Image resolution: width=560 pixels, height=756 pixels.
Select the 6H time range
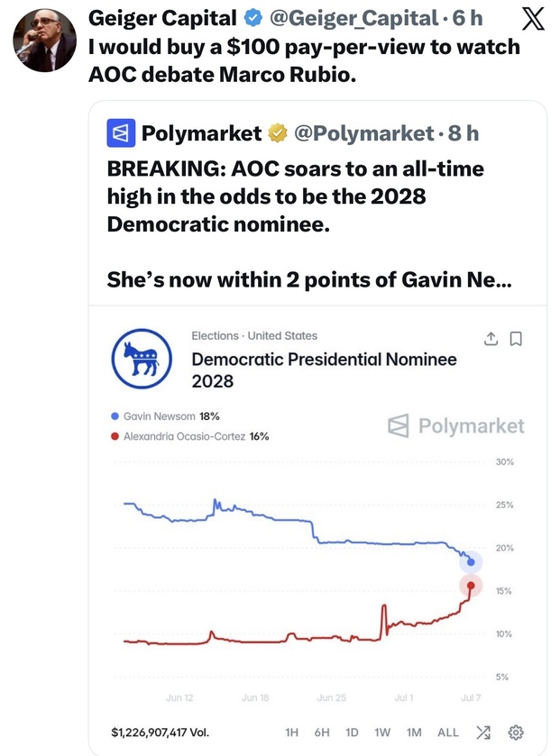[322, 733]
